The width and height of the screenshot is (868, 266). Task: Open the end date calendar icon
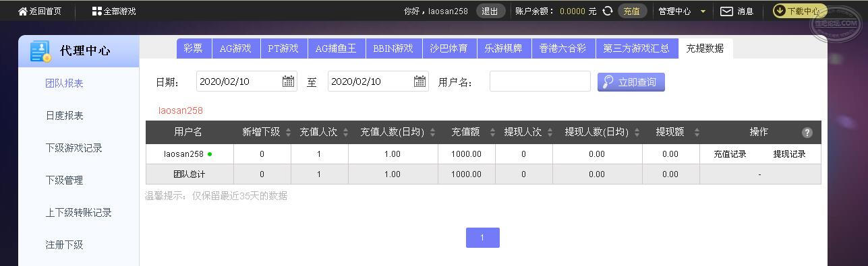click(420, 81)
